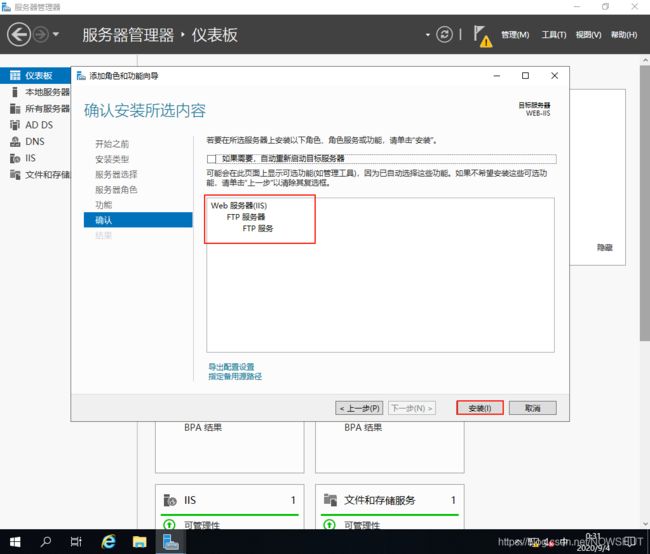The image size is (650, 554).
Task: Select the 确认 wizard step
Action: [x=138, y=220]
